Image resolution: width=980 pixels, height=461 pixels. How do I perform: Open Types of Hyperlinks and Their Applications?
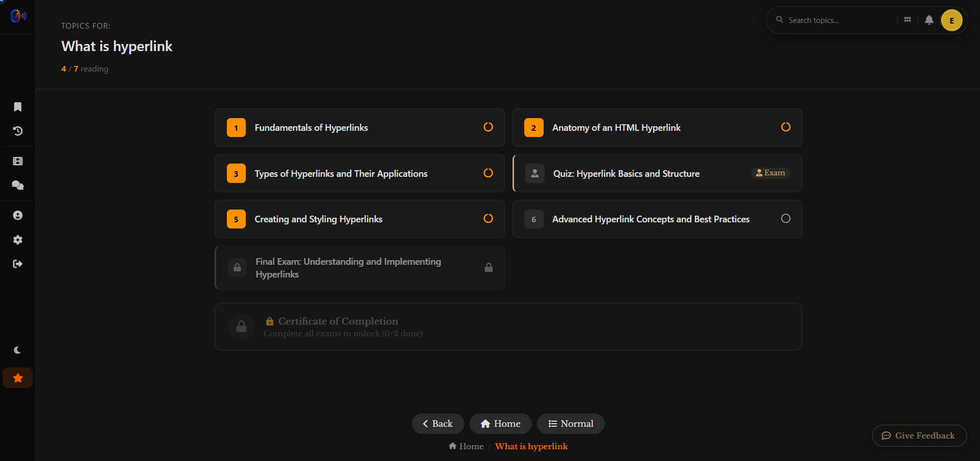360,173
